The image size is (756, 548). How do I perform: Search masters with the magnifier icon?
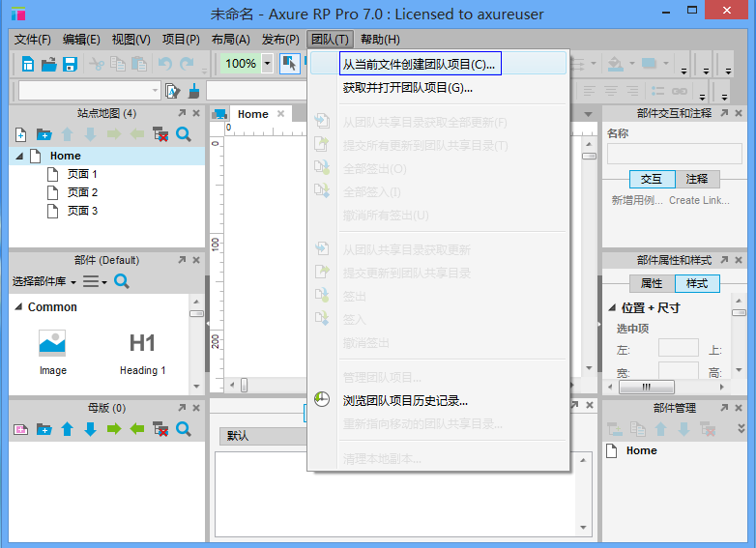[x=184, y=429]
